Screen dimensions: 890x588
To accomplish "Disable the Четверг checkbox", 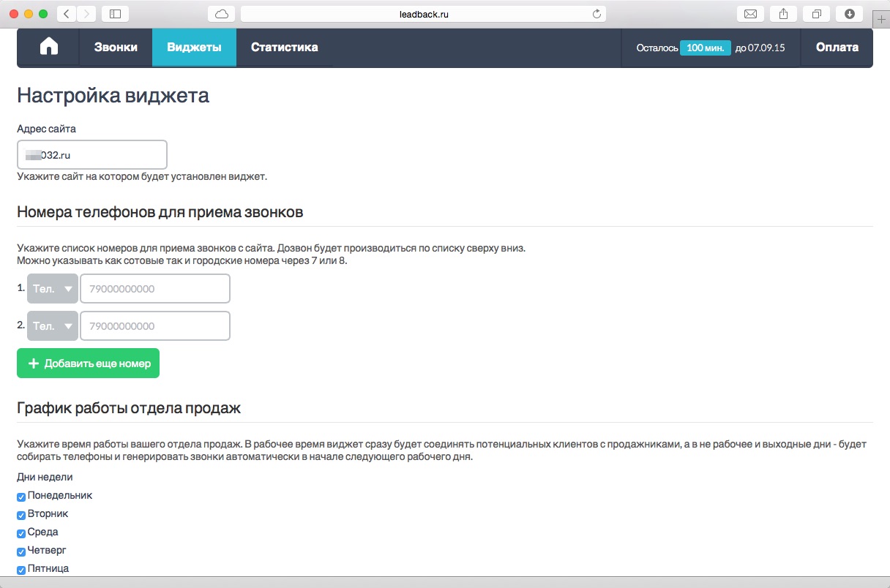I will pos(21,551).
